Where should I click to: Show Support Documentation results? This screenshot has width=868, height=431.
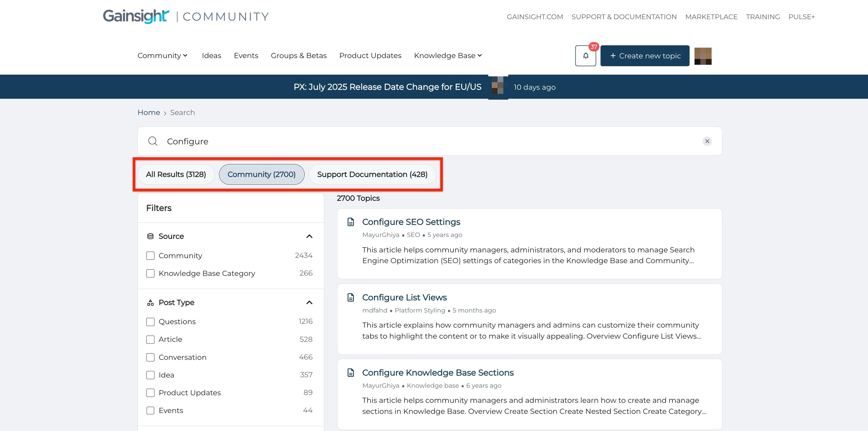coord(372,174)
